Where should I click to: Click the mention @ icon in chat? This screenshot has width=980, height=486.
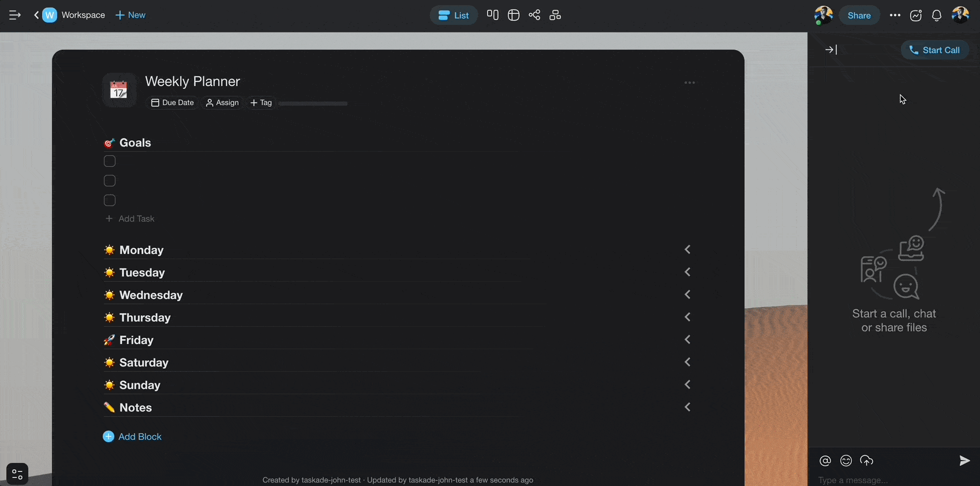pyautogui.click(x=825, y=461)
